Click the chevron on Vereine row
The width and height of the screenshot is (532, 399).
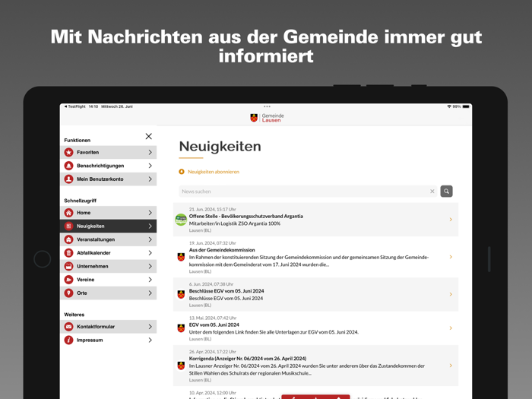pyautogui.click(x=150, y=280)
